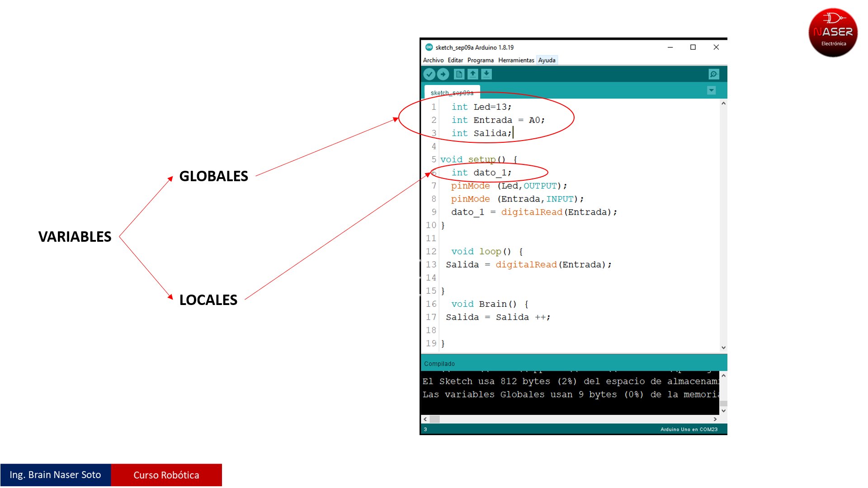Open the Ayuda menu
Image resolution: width=868 pixels, height=488 pixels.
click(547, 60)
